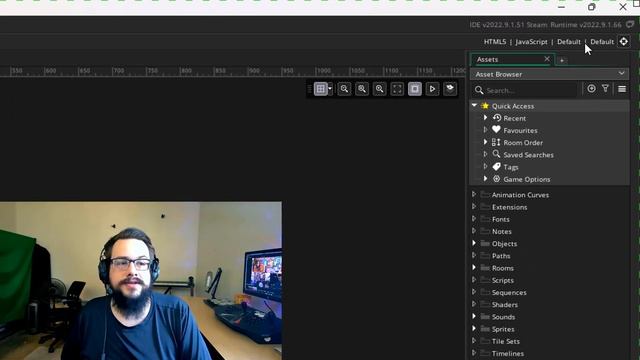The height and width of the screenshot is (360, 640).
Task: Open the asset browser hamburger menu
Action: [622, 89]
